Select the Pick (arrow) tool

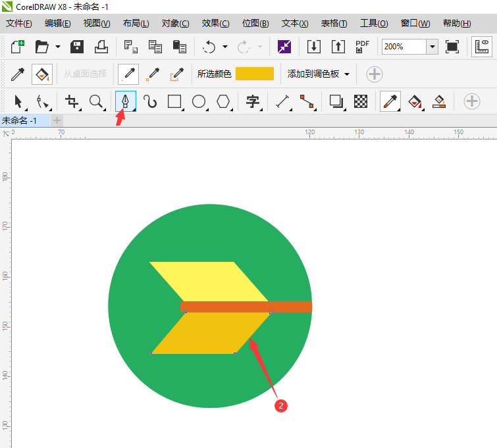(18, 101)
